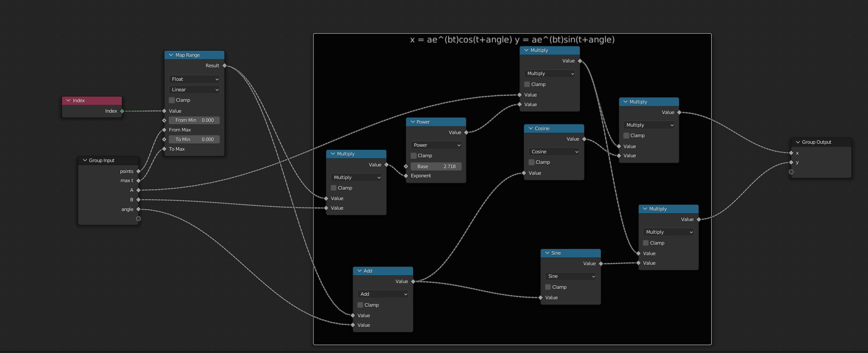The height and width of the screenshot is (353, 868).
Task: Click the y input socket on Group Output
Action: (x=791, y=163)
